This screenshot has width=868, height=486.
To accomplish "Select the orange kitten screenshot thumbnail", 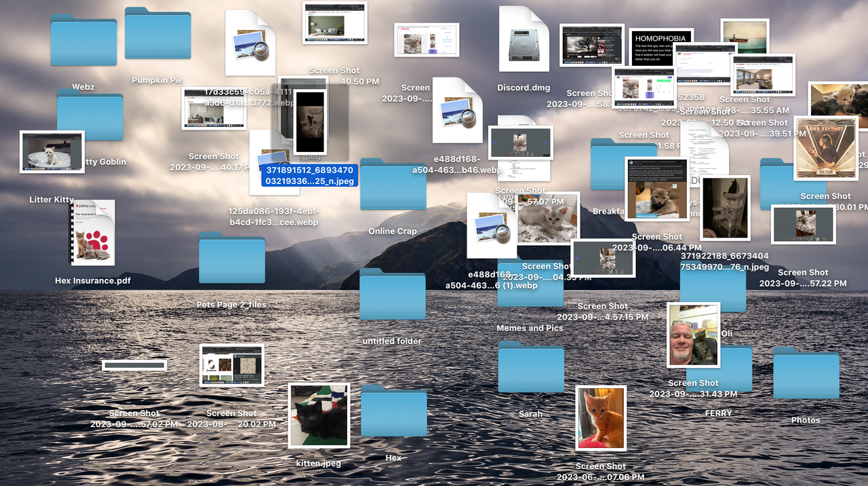I will point(601,418).
